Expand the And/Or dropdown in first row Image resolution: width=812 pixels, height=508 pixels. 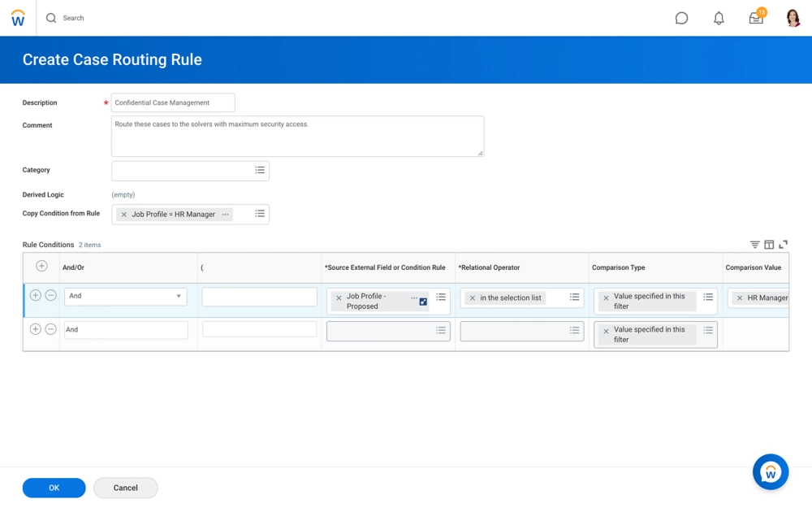pos(179,297)
